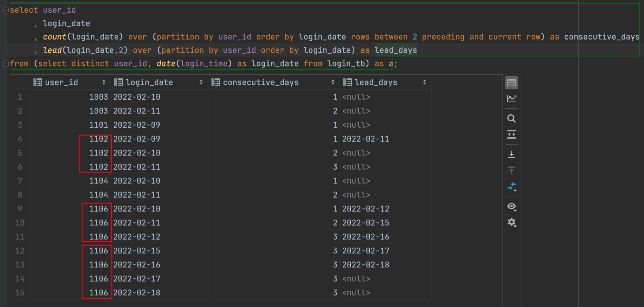Click login_date 2022-02-09 in row 3
The image size is (644, 307).
137,125
